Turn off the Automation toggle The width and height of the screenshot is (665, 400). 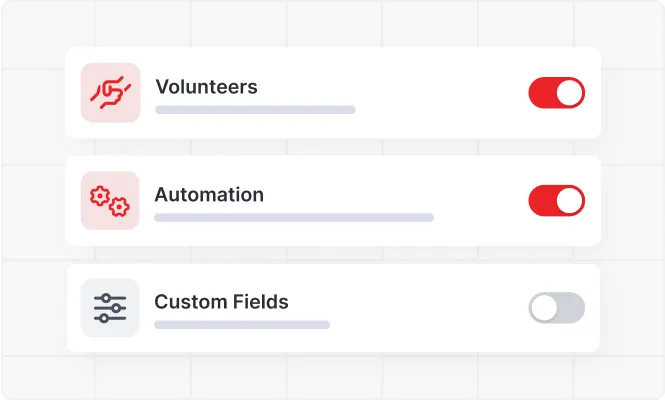[x=556, y=200]
